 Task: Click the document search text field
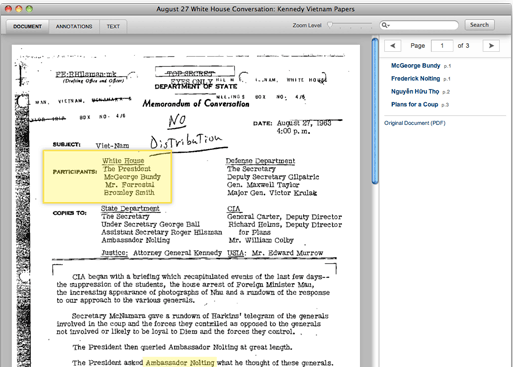click(x=423, y=25)
